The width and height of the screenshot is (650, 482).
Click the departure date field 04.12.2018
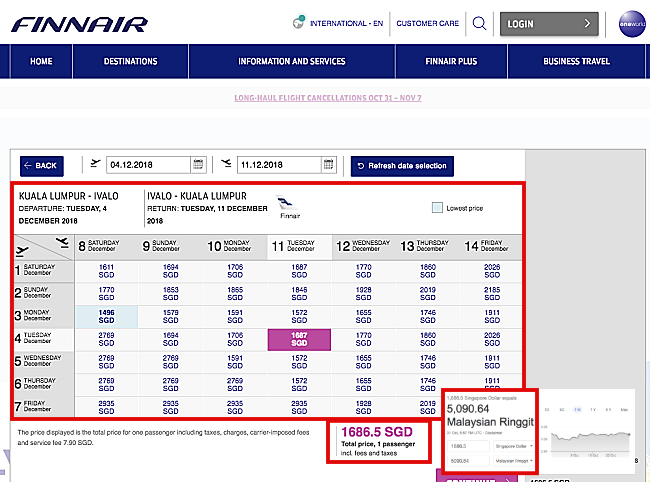point(148,165)
